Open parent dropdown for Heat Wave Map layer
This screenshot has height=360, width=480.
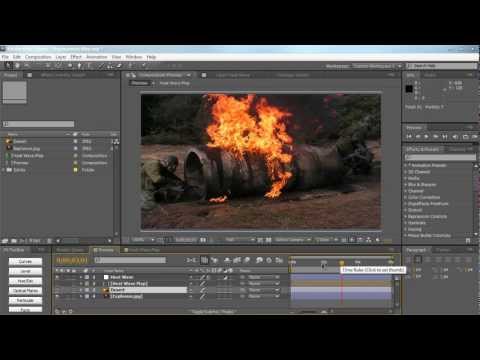[263, 283]
